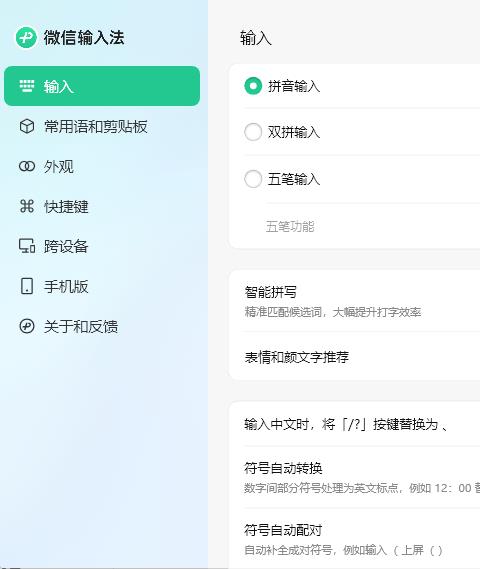This screenshot has width=480, height=569.
Task: Click the overlapping circles icon for 外观
Action: (x=27, y=166)
